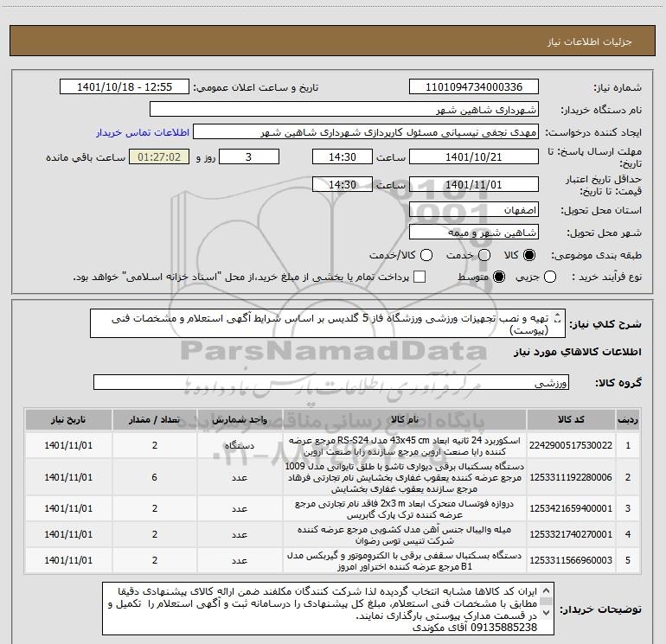
Task: Click remaining time countdown 01:27:02
Action: pos(159,157)
